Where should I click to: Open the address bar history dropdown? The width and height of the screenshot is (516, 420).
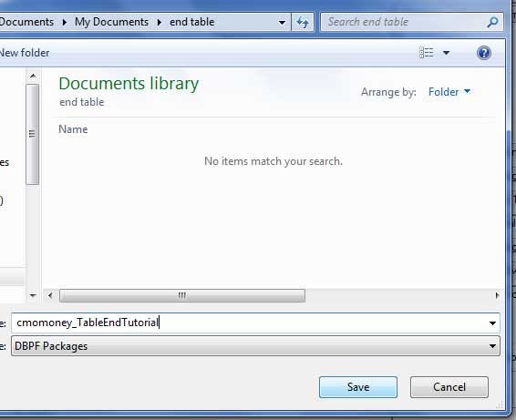[x=282, y=23]
